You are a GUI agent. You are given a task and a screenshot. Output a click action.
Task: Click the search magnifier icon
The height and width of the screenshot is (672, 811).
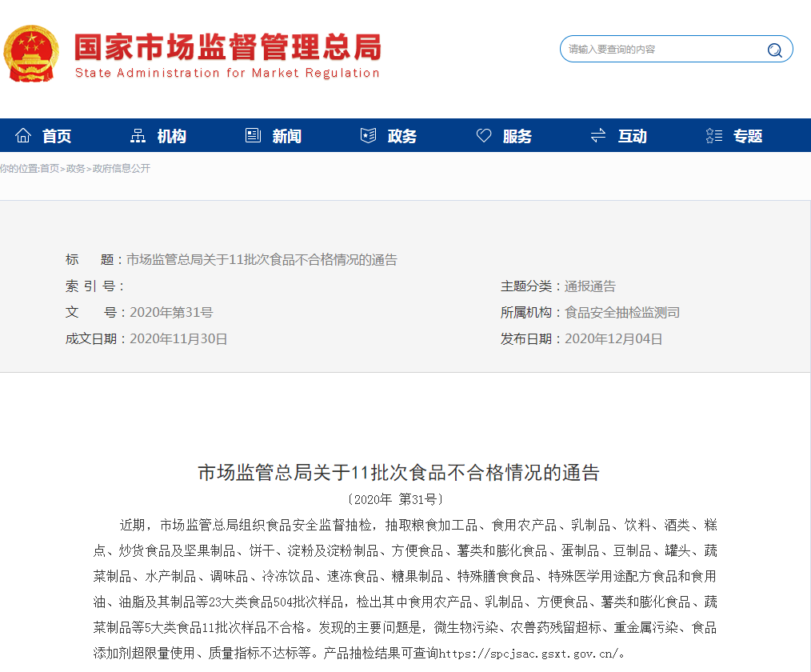(x=774, y=50)
